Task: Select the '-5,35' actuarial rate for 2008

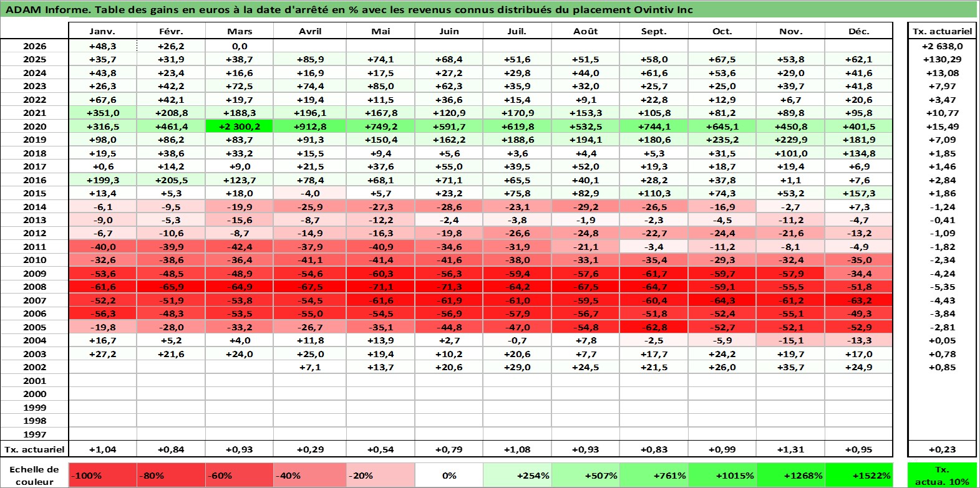Action: [942, 287]
